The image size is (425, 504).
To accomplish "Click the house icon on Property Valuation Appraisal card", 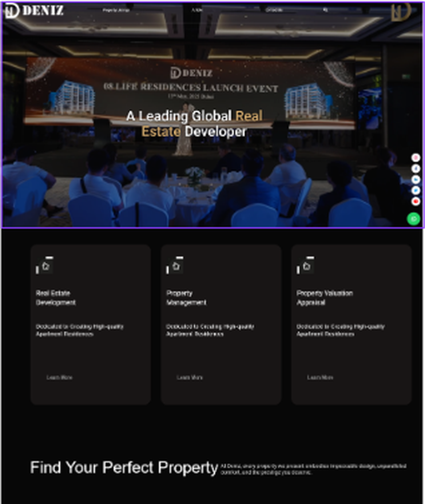I will 306,266.
